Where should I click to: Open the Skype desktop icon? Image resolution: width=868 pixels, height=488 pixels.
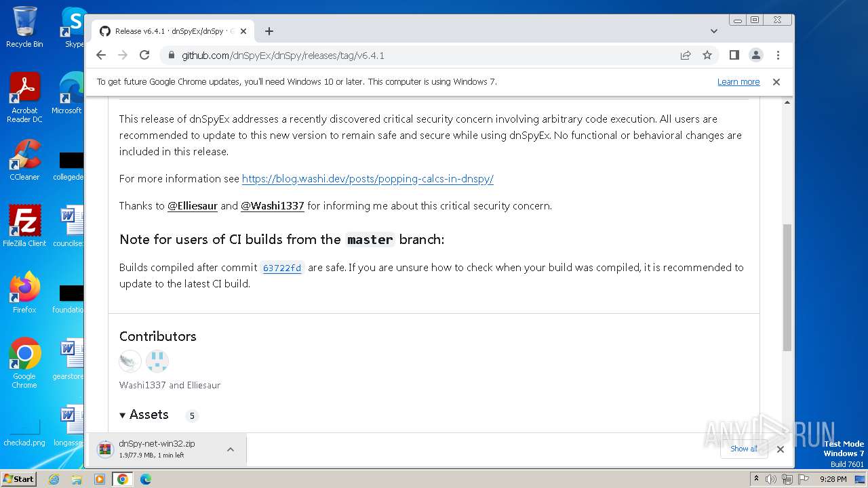[73, 27]
